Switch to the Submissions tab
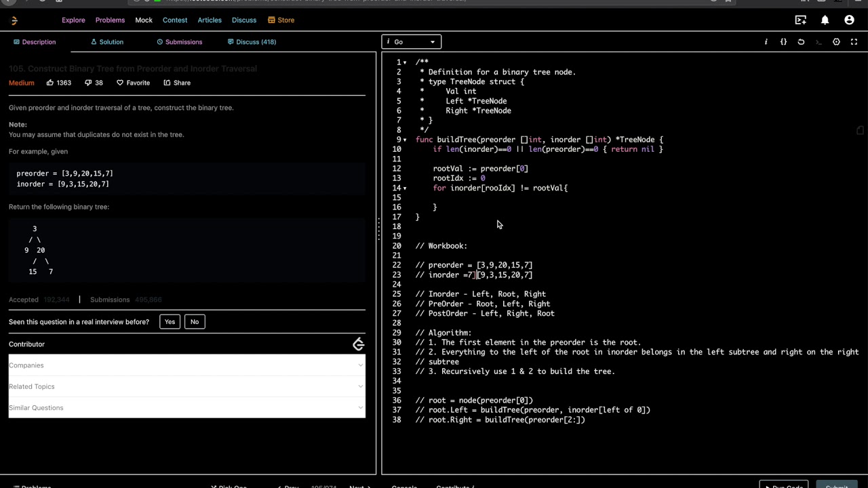The width and height of the screenshot is (868, 488). tap(180, 42)
